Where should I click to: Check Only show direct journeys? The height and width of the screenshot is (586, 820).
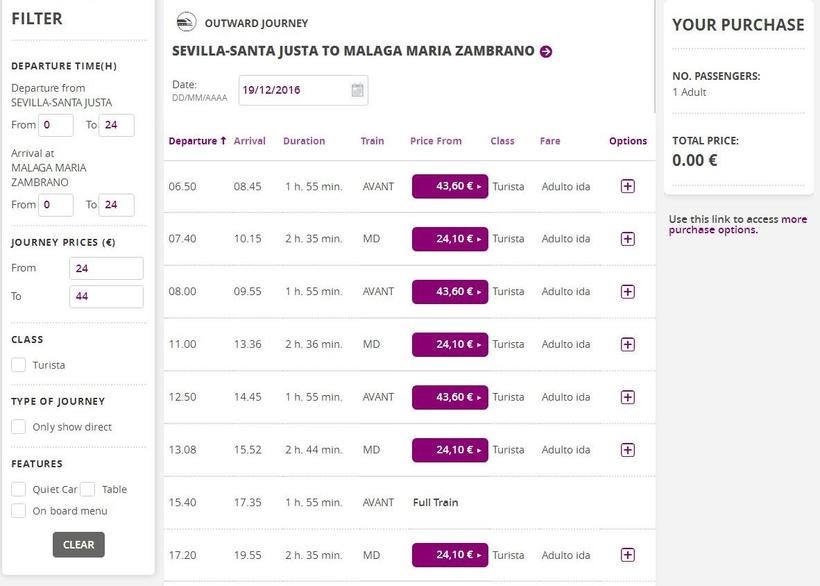click(x=19, y=427)
